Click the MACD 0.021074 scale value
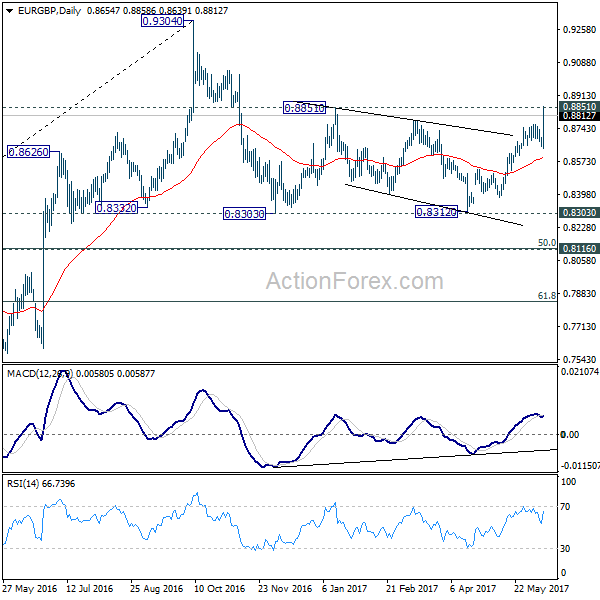 [580, 371]
